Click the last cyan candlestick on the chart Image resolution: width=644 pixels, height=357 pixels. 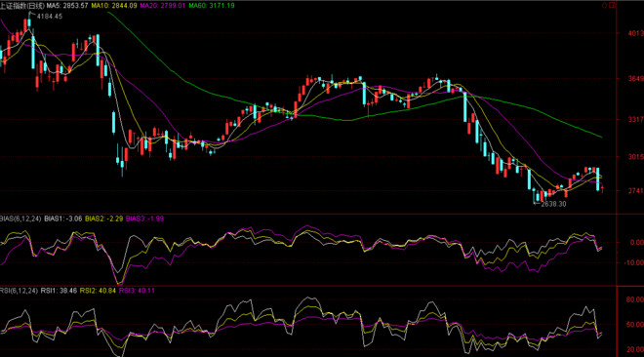pyautogui.click(x=597, y=178)
